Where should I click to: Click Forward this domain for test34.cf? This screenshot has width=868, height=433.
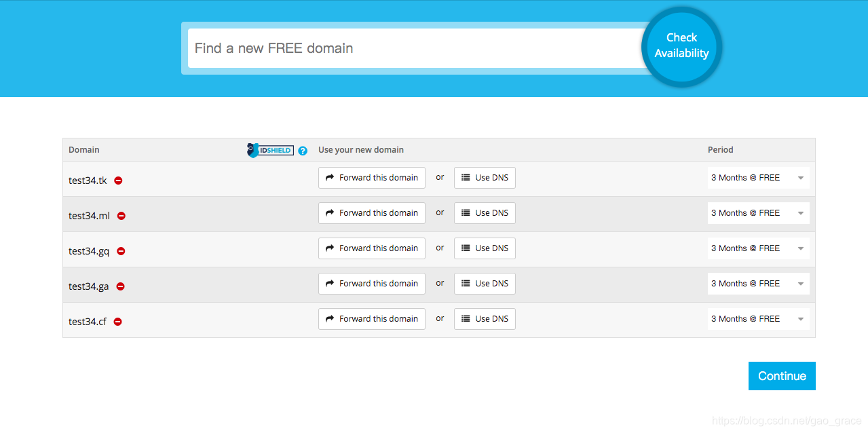pyautogui.click(x=372, y=319)
